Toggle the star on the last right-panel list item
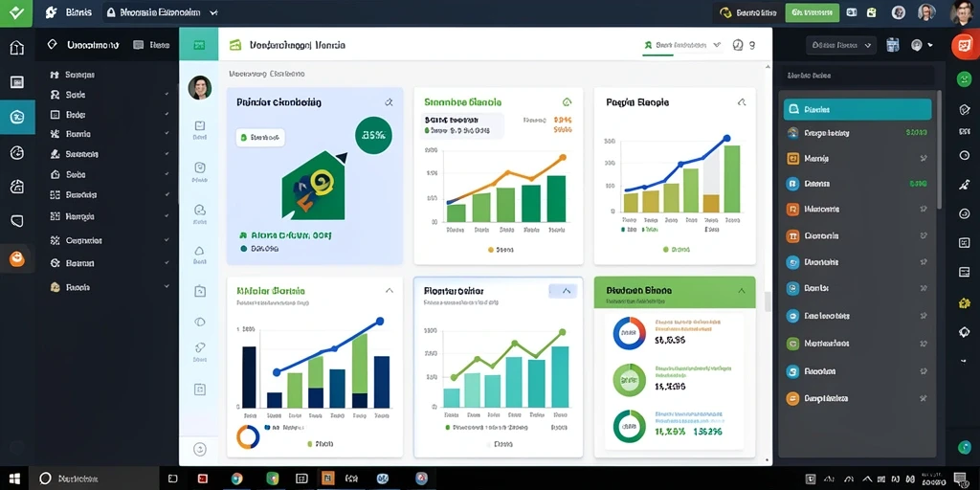 coord(924,398)
